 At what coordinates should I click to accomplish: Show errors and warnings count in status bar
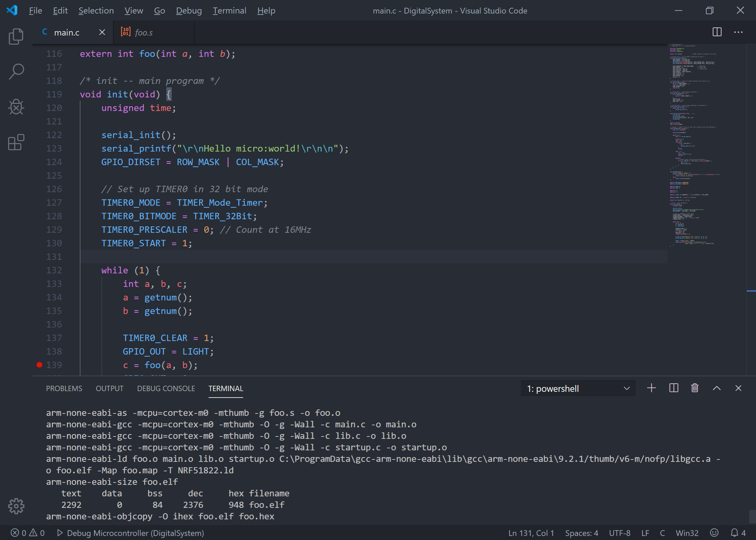pyautogui.click(x=28, y=533)
